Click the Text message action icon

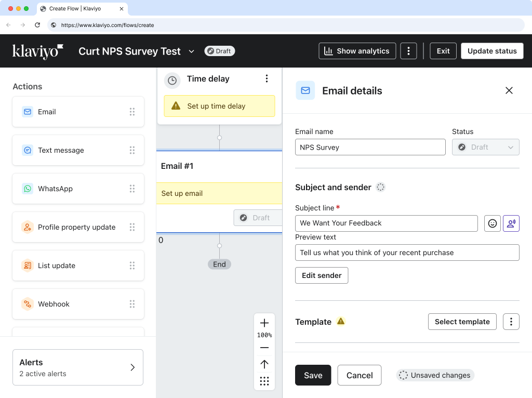coord(27,150)
